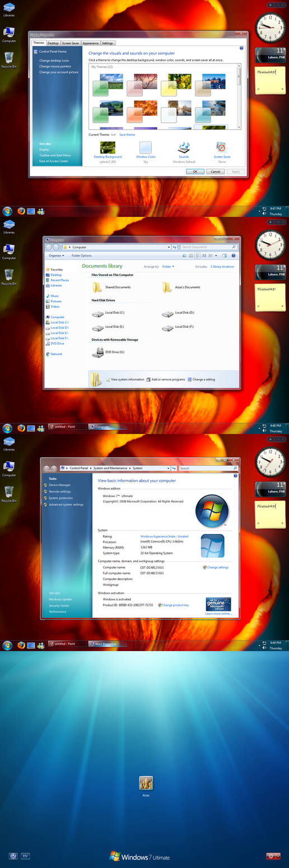Image resolution: width=289 pixels, height=868 pixels.
Task: Open Organize dropdown in Computer window
Action: click(x=55, y=256)
